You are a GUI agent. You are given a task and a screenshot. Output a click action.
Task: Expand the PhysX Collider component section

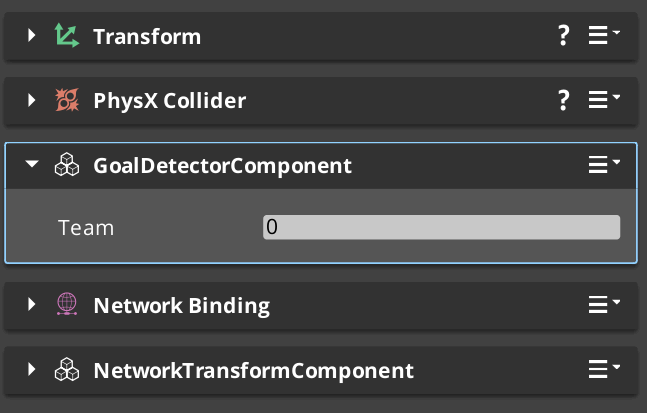coord(31,100)
